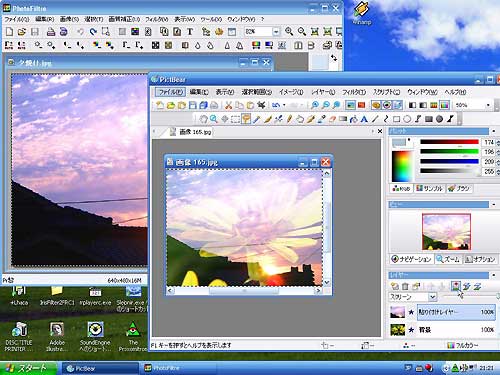
Task: Select the outlined Ellipse shape tool
Action: click(407, 119)
